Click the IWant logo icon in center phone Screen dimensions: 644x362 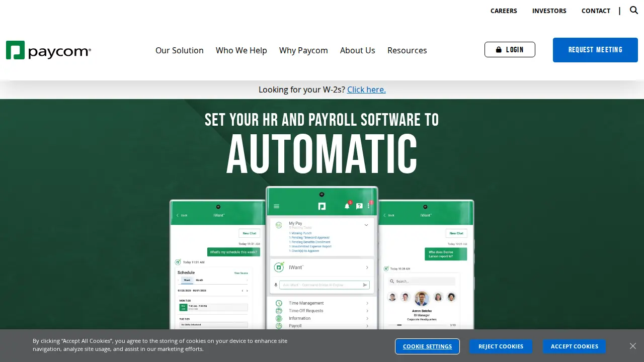tap(279, 267)
